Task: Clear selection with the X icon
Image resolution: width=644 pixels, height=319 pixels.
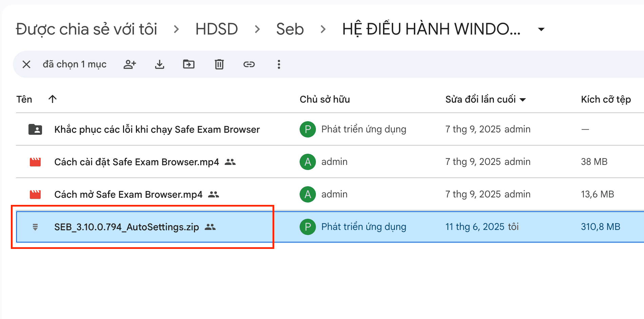Action: pyautogui.click(x=26, y=64)
